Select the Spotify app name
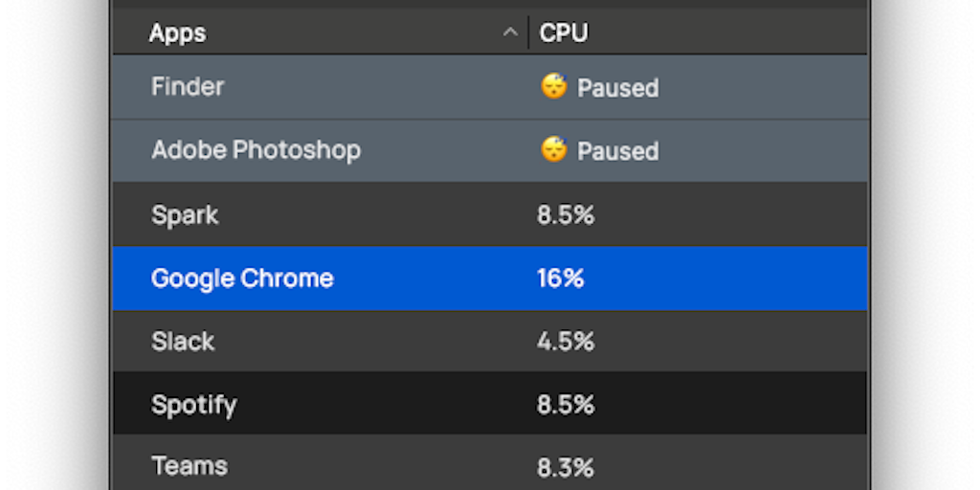 pyautogui.click(x=193, y=405)
